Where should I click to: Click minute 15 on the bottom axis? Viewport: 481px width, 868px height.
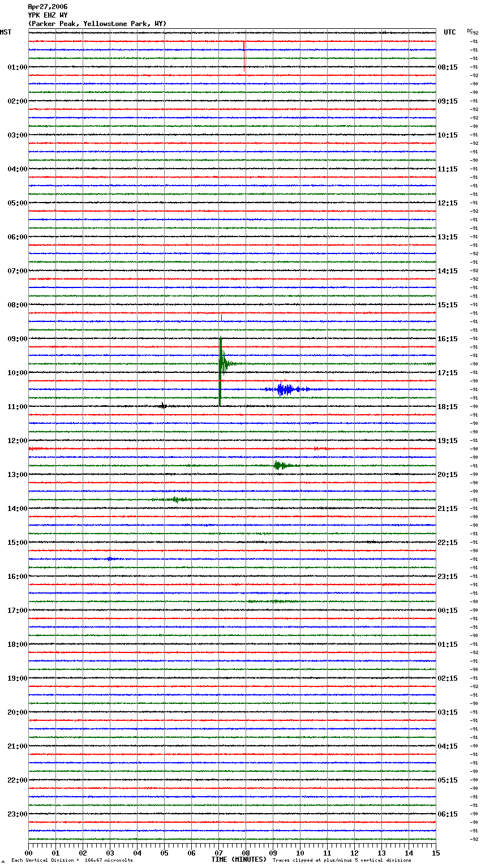pos(436,853)
